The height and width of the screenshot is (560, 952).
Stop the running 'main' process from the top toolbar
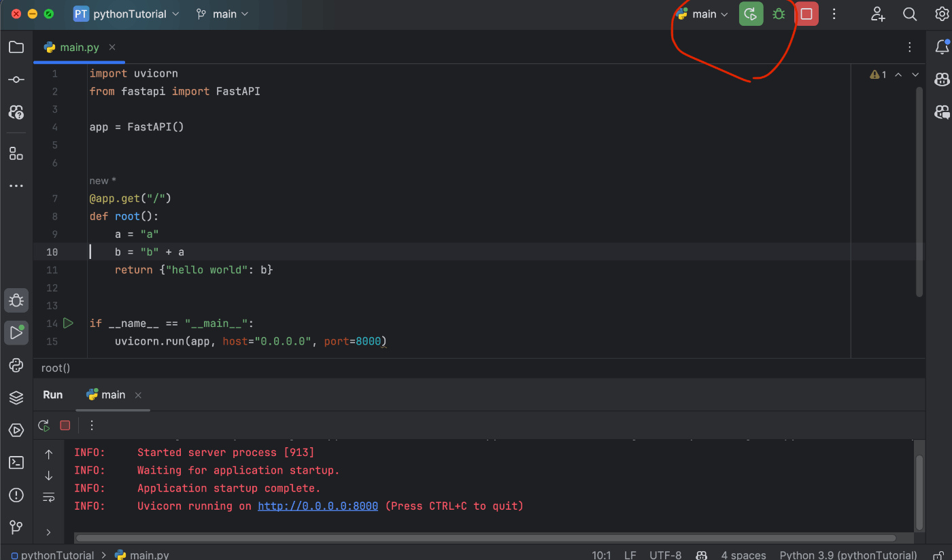806,14
